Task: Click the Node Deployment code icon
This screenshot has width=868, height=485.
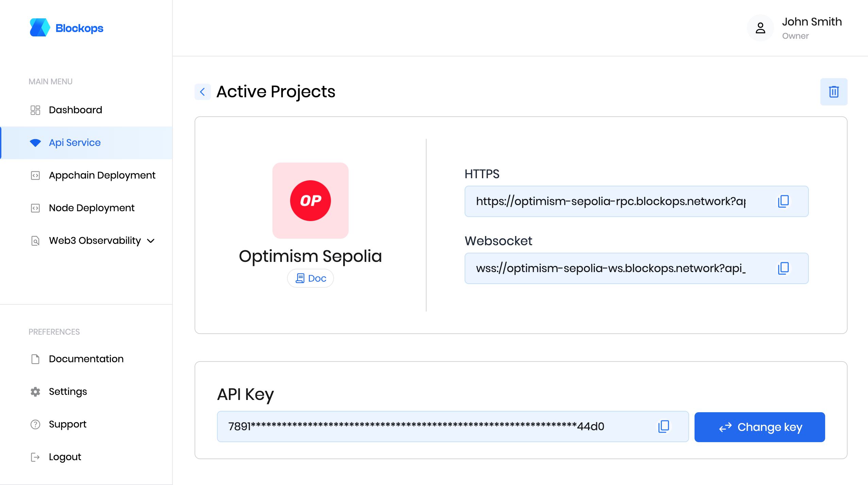Action: [35, 208]
